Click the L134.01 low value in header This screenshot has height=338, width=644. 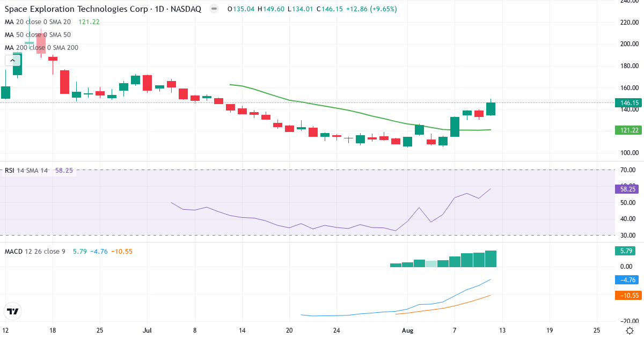(x=301, y=9)
